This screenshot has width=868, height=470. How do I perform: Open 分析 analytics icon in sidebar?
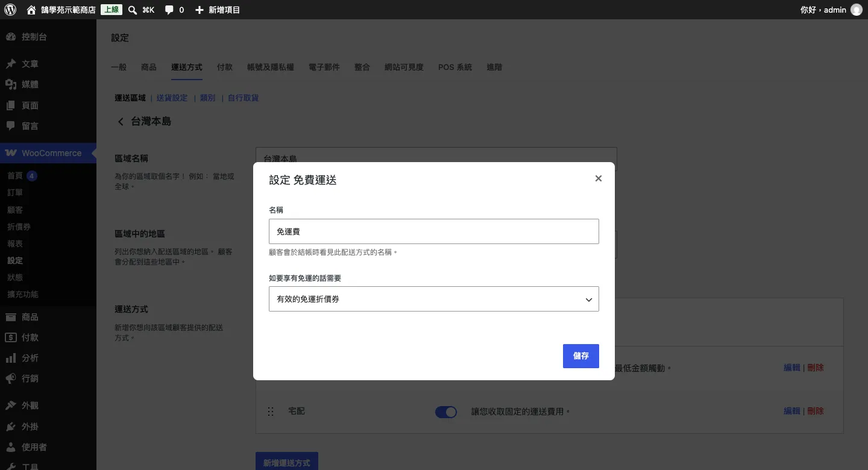coord(11,358)
